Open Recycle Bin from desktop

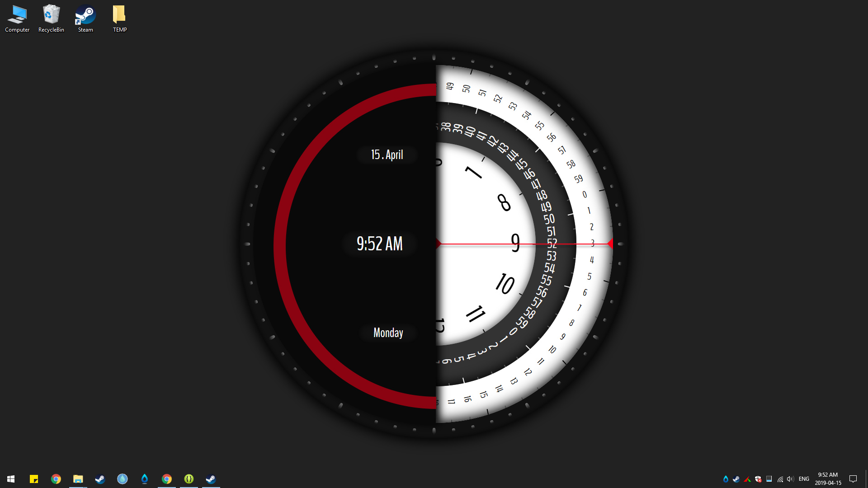pyautogui.click(x=51, y=19)
